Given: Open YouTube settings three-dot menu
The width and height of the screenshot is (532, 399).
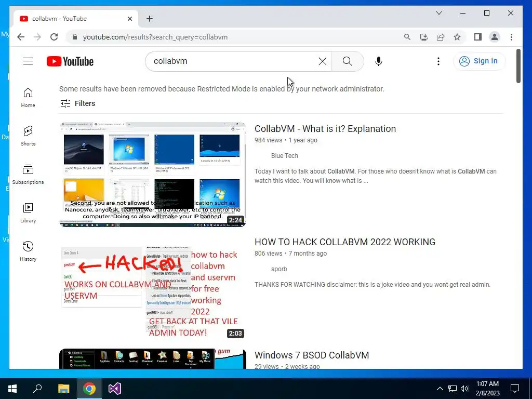Looking at the screenshot, I should point(438,61).
